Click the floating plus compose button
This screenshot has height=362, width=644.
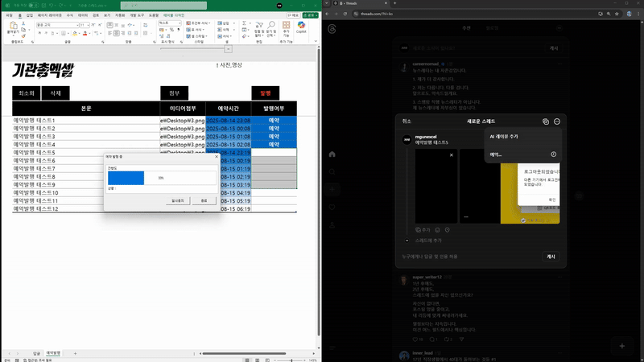(x=621, y=345)
